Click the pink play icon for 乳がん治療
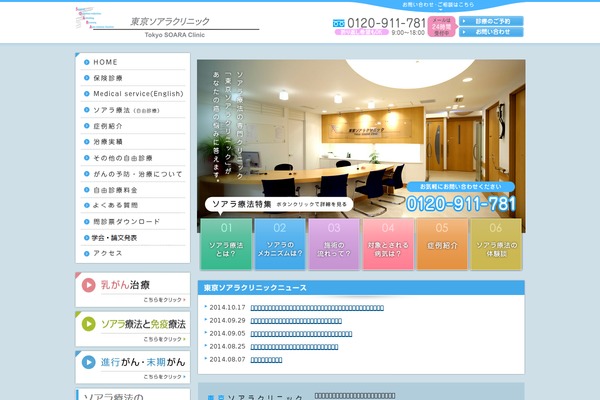Viewport: 600px width, 400px height. [x=88, y=285]
